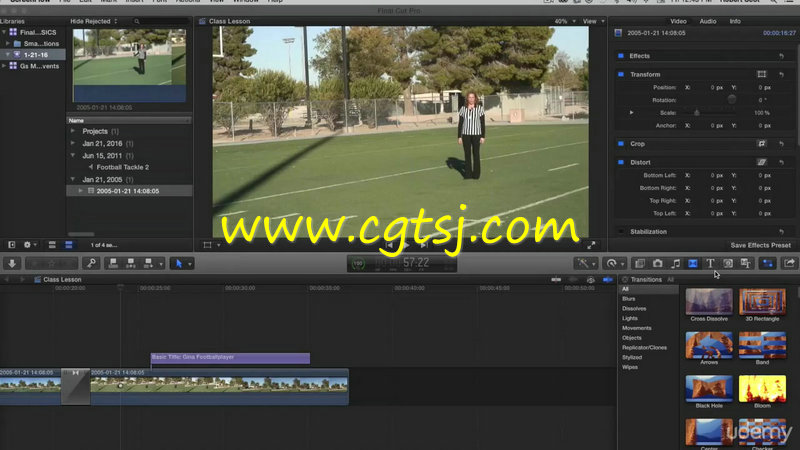This screenshot has height=450, width=800.
Task: Select the 2005-01-21 14:08:05 clip row
Action: click(130, 191)
